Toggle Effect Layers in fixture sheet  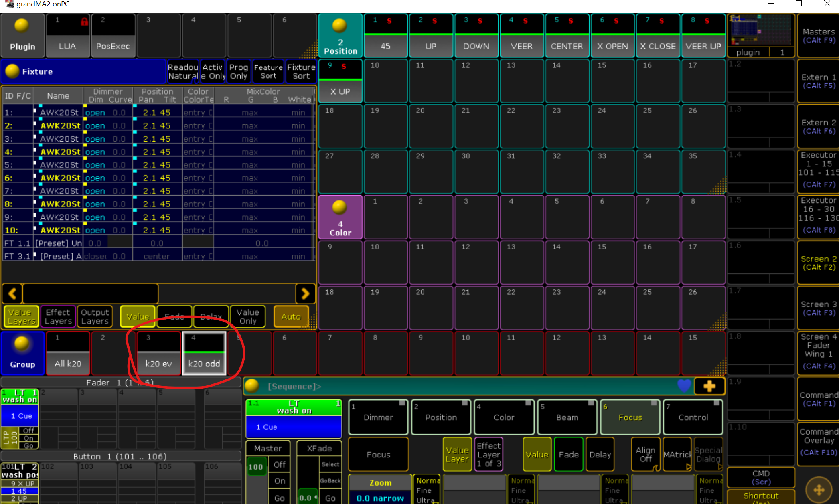pos(58,317)
